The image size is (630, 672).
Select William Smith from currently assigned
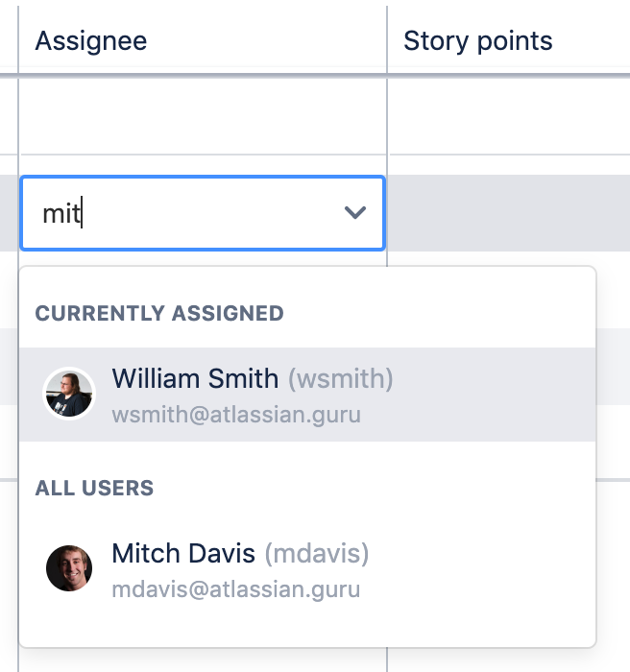coord(307,395)
